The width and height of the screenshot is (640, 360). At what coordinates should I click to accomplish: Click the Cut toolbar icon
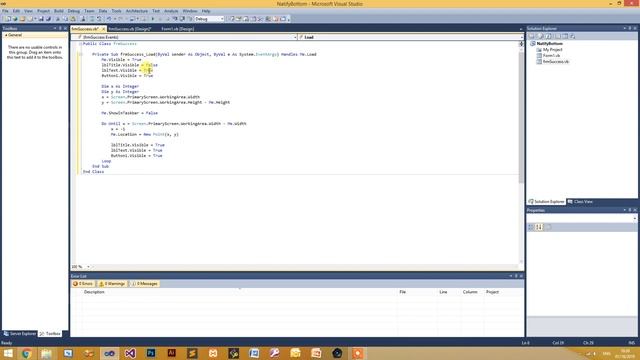coord(58,19)
